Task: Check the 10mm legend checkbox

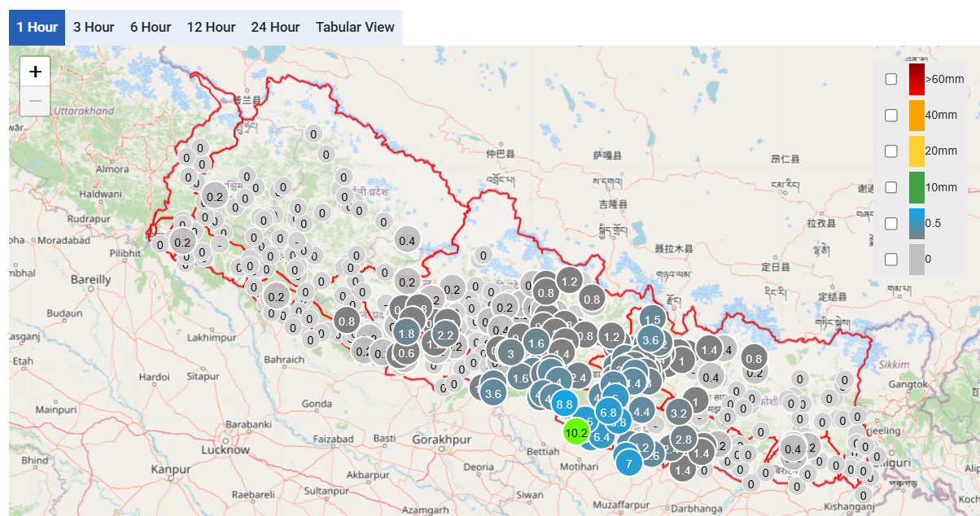Action: pos(891,187)
